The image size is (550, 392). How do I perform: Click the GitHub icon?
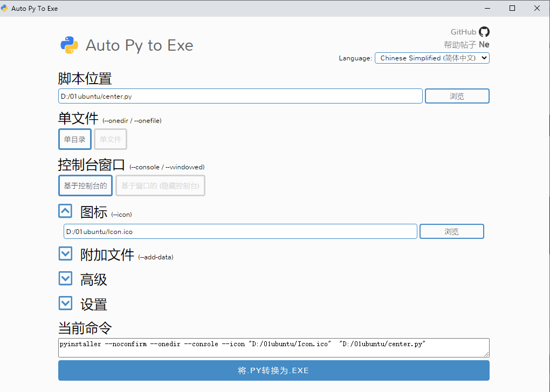(484, 32)
